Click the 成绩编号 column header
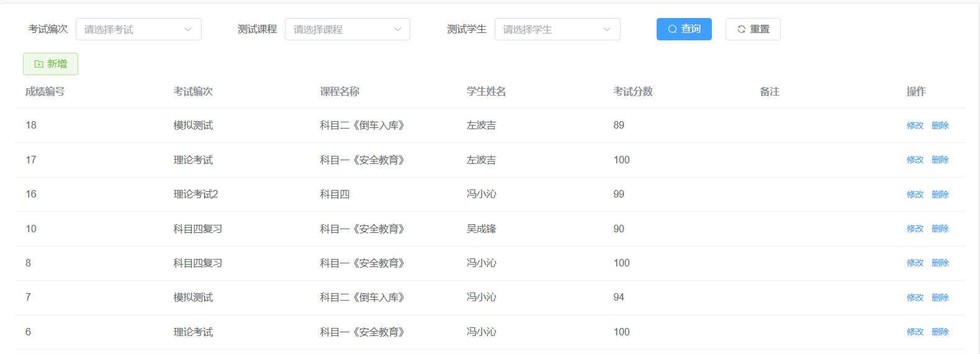This screenshot has height=354, width=980. 45,91
